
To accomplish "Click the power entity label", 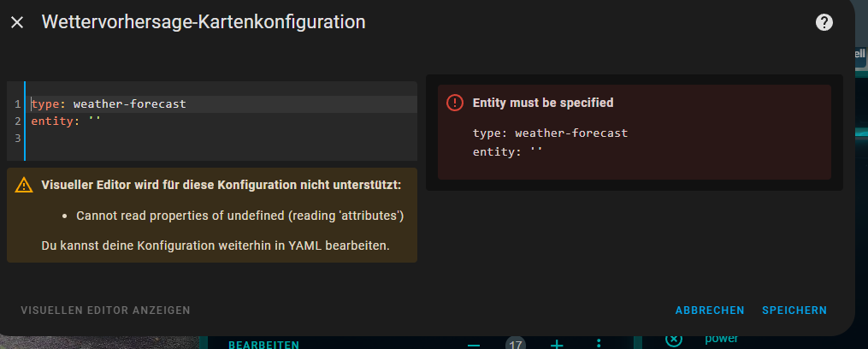I will click(722, 340).
